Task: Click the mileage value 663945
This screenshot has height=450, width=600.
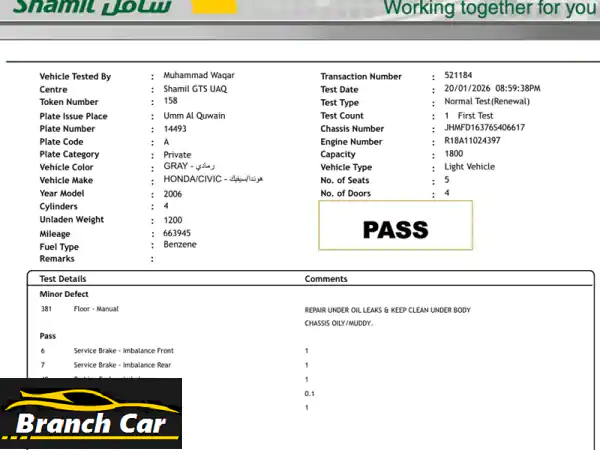Action: [177, 233]
